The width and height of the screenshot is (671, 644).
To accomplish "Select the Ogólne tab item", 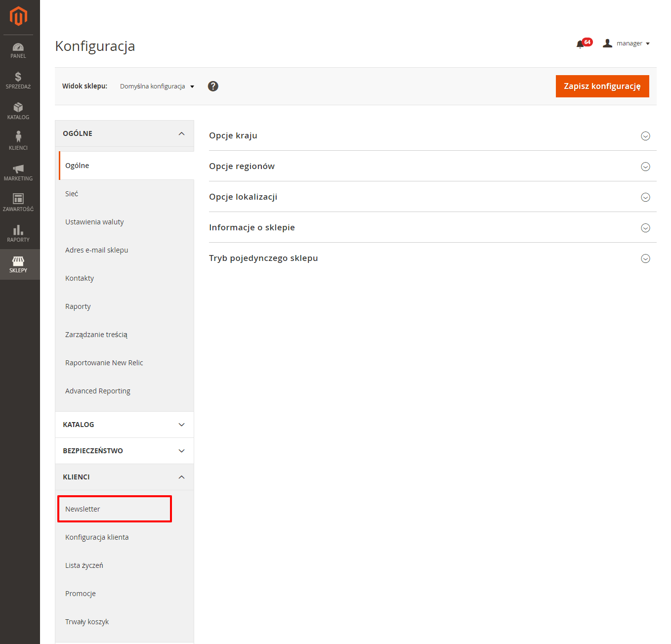I will tap(126, 166).
